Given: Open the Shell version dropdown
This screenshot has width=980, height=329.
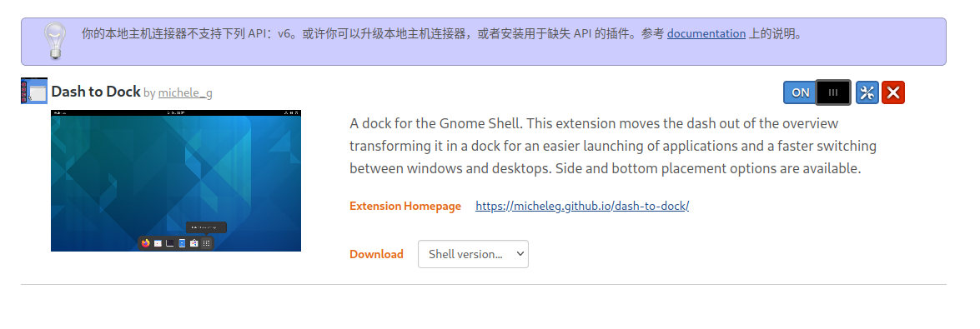Looking at the screenshot, I should (x=473, y=254).
